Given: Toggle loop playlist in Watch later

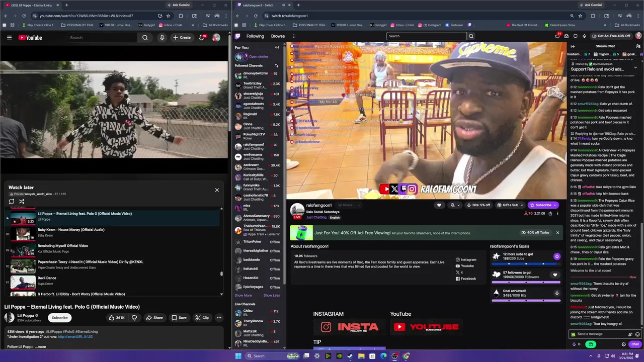Looking at the screenshot, I should (12, 202).
